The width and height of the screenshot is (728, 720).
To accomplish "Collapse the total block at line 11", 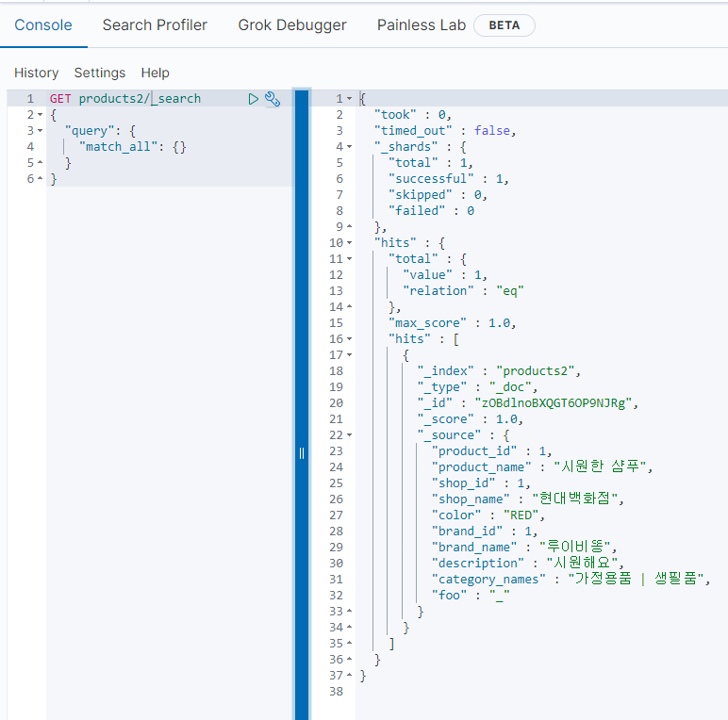I will 350,259.
